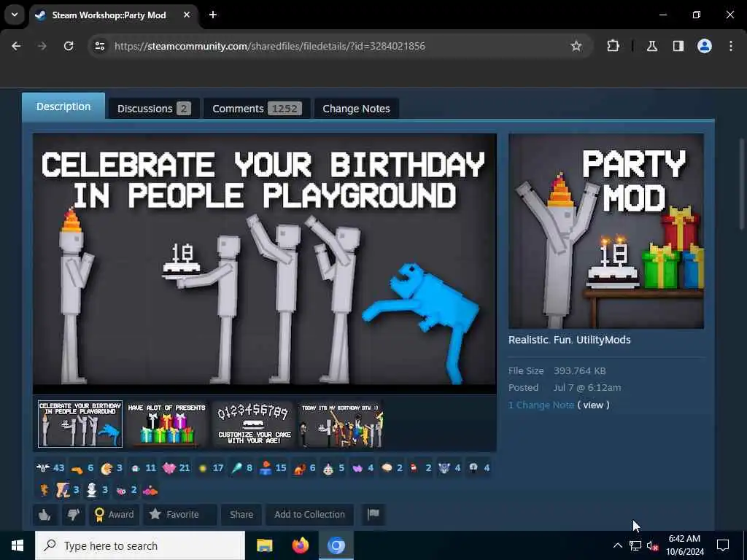
Task: Select the Customize Your Cake thumbnail
Action: [x=253, y=424]
